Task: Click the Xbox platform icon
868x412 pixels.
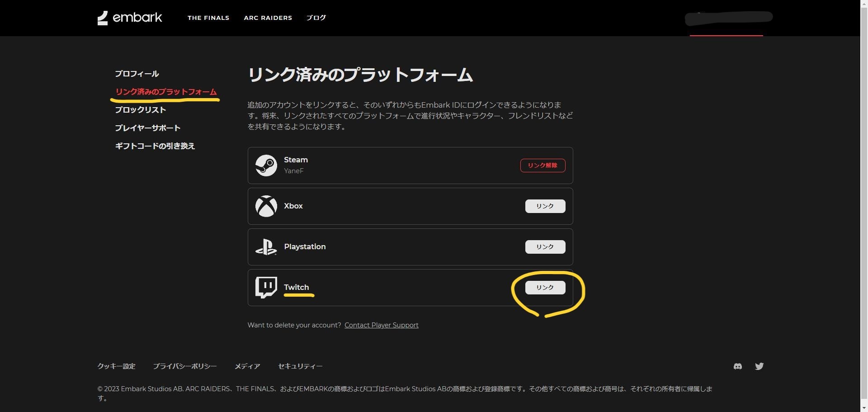Action: tap(266, 206)
